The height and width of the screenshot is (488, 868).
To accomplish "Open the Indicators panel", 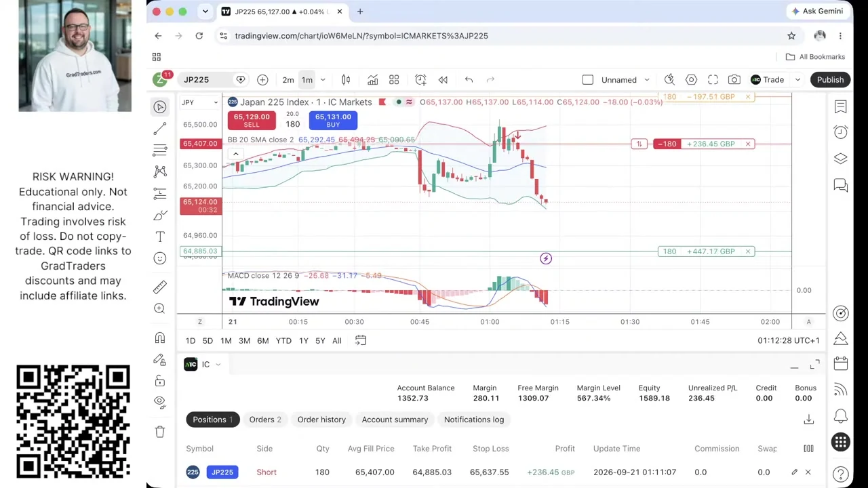I will (372, 80).
